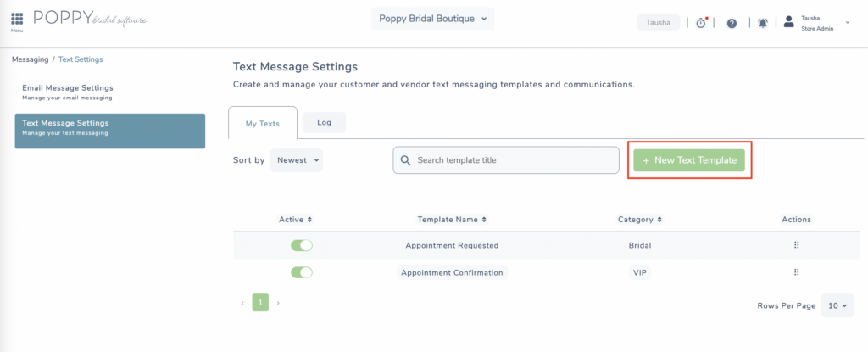
Task: Expand the Tausha Store Admin account chevron
Action: pos(847,23)
